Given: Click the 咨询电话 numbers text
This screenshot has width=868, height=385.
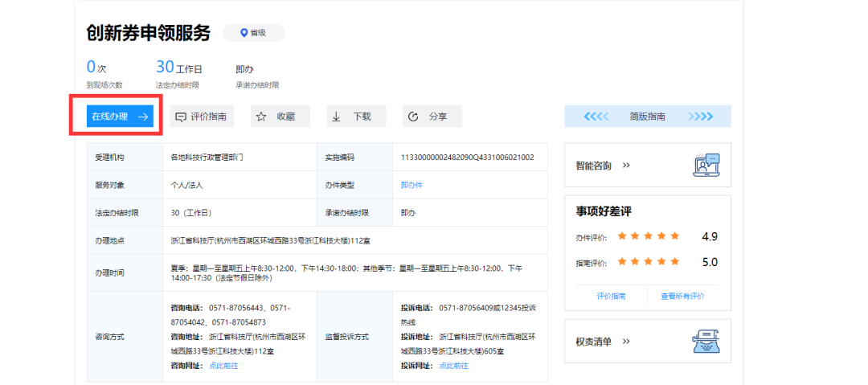Looking at the screenshot, I should click(231, 314).
